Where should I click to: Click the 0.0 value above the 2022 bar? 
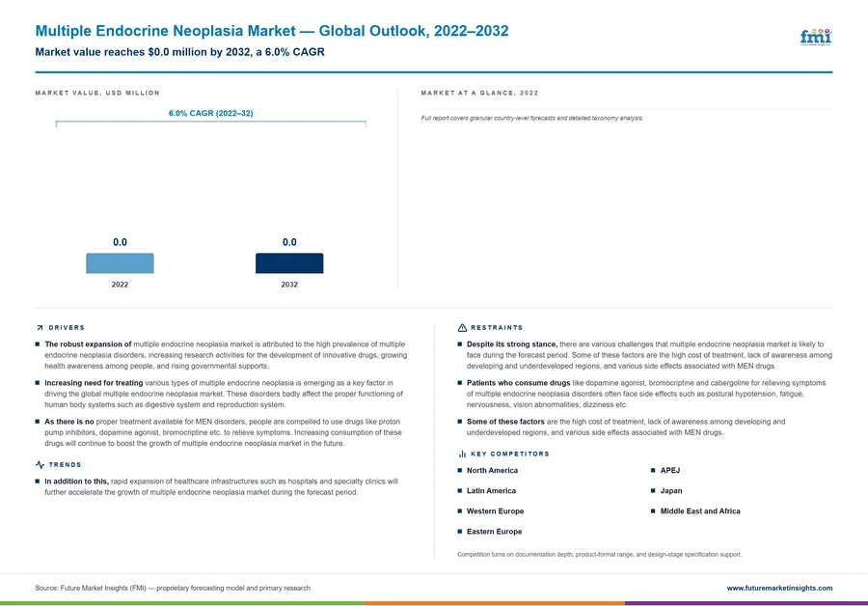tap(120, 242)
